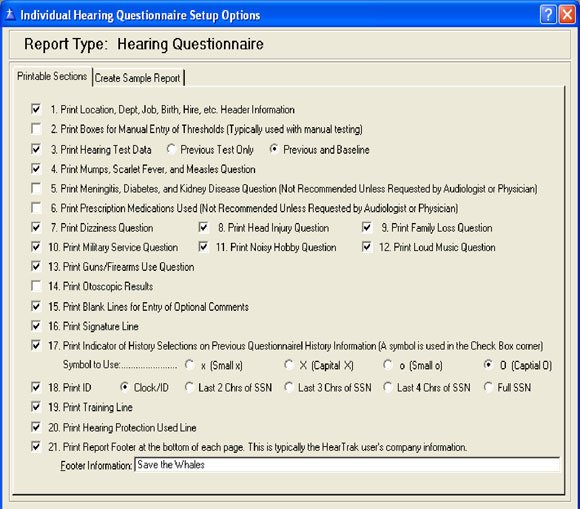This screenshot has height=509, width=580.
Task: Choose Small o symbol radio button
Action: click(x=388, y=365)
